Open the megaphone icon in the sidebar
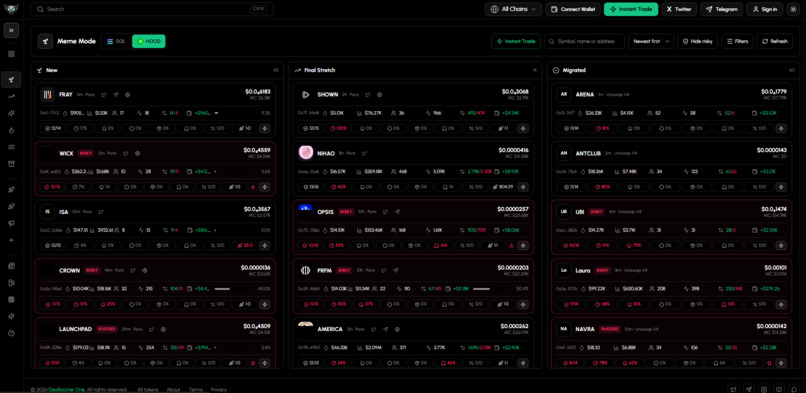806x393 pixels. [11, 223]
